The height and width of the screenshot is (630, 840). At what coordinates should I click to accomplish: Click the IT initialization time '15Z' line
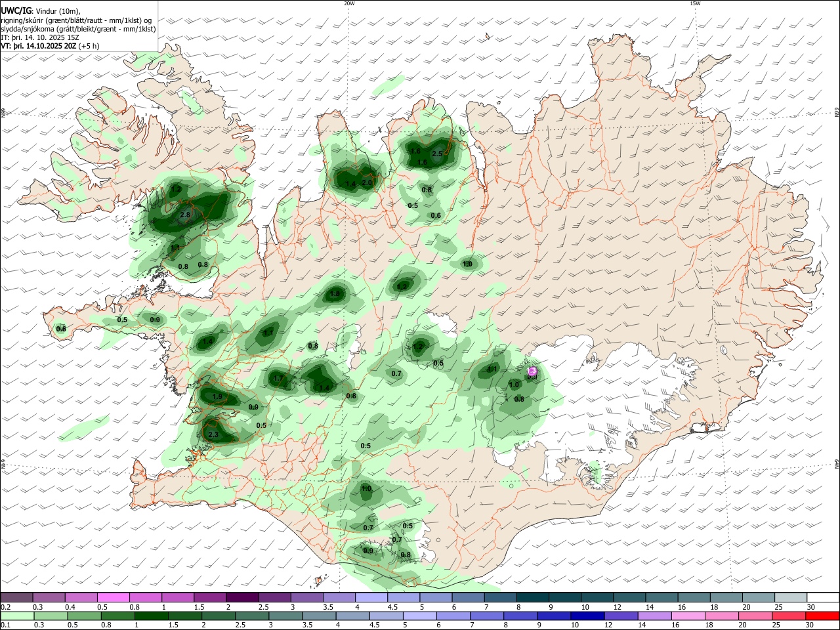[x=40, y=37]
